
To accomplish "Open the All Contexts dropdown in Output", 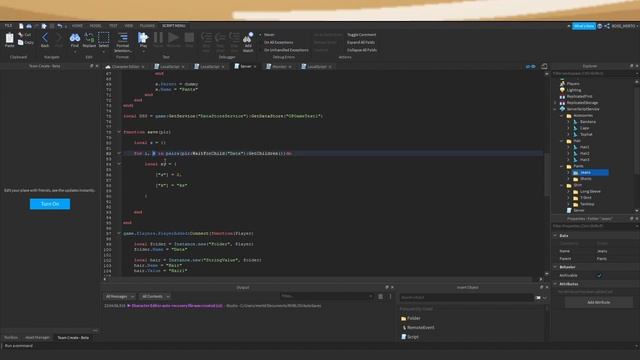I will point(155,296).
